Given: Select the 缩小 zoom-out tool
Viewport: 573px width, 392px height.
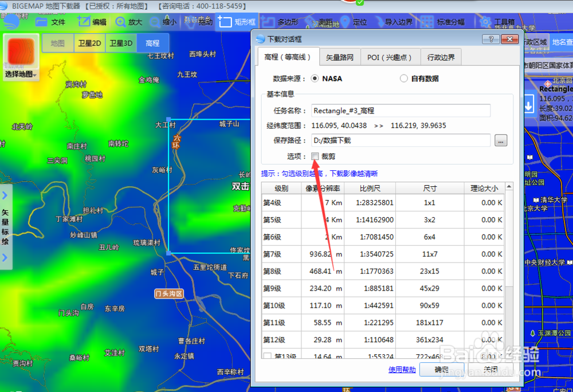Looking at the screenshot, I should [163, 22].
